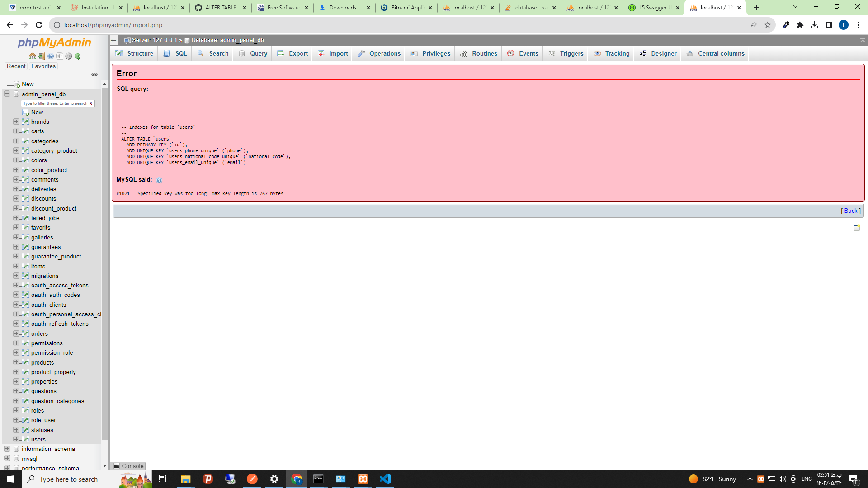Click the link-with-main-panel chain icon
Viewport: 868px width, 488px height.
[94, 75]
